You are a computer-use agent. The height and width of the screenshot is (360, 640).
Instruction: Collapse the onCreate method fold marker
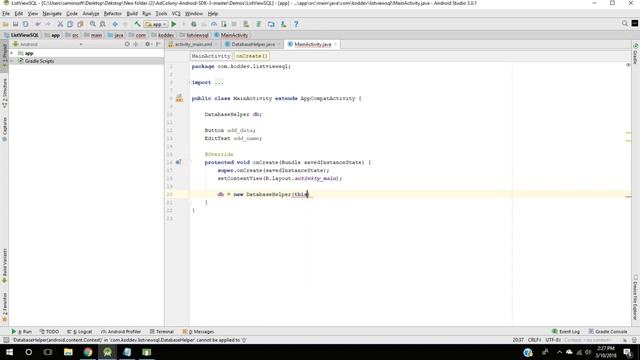[189, 162]
